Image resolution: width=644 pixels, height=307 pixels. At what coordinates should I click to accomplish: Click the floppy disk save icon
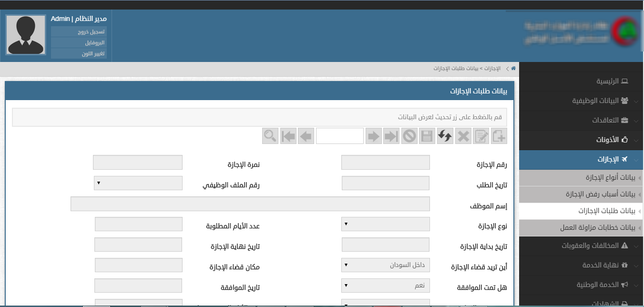coord(427,136)
